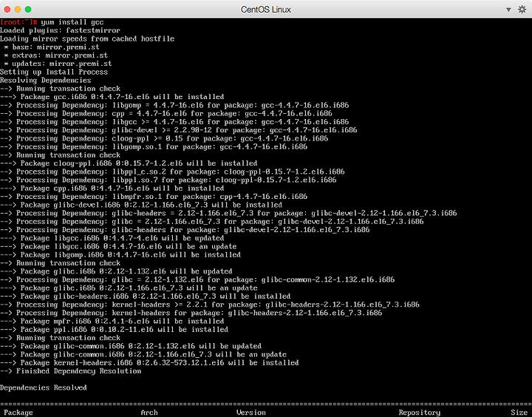This screenshot has height=417, width=532.
Task: Click 'Package gcc.i686 0:4.4.7-16.el6 will be installed'
Action: click(112, 97)
